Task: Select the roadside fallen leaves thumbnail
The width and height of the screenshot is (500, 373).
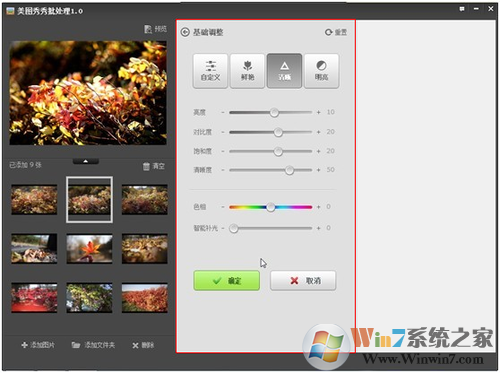Action: pyautogui.click(x=34, y=249)
